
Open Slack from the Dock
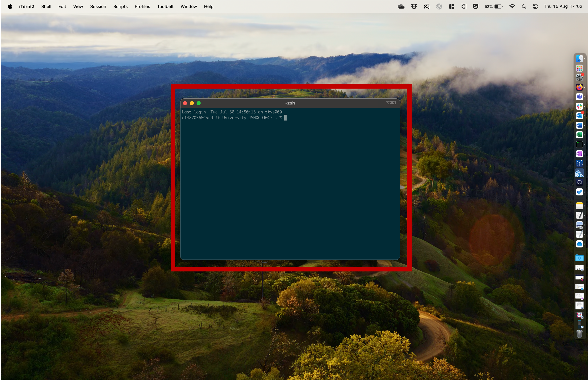coord(579,106)
